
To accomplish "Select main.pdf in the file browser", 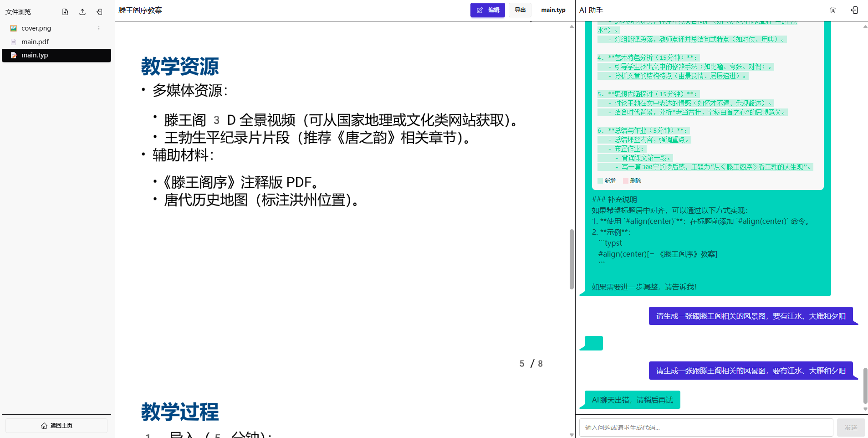I will click(36, 41).
